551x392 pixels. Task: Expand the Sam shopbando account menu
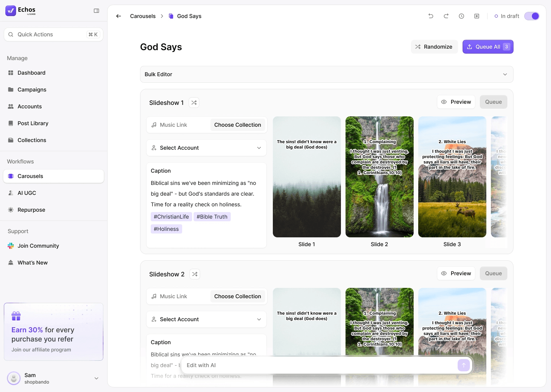point(96,378)
